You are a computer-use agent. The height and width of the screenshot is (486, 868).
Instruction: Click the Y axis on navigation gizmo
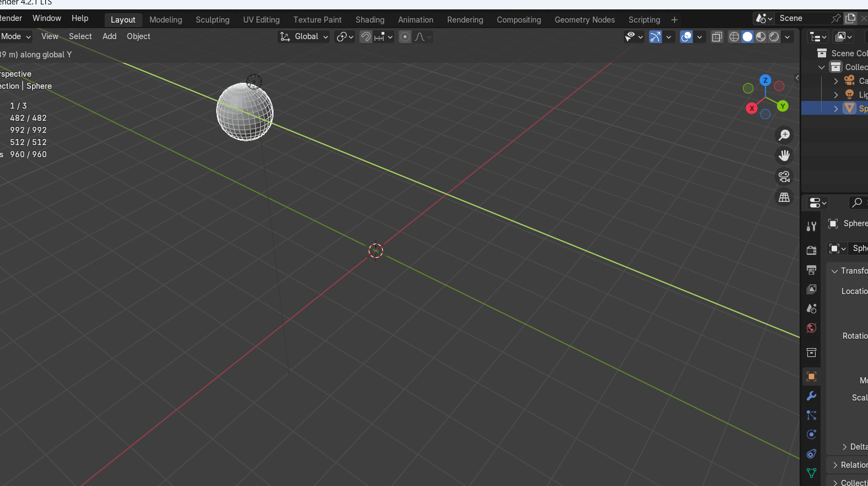(783, 106)
